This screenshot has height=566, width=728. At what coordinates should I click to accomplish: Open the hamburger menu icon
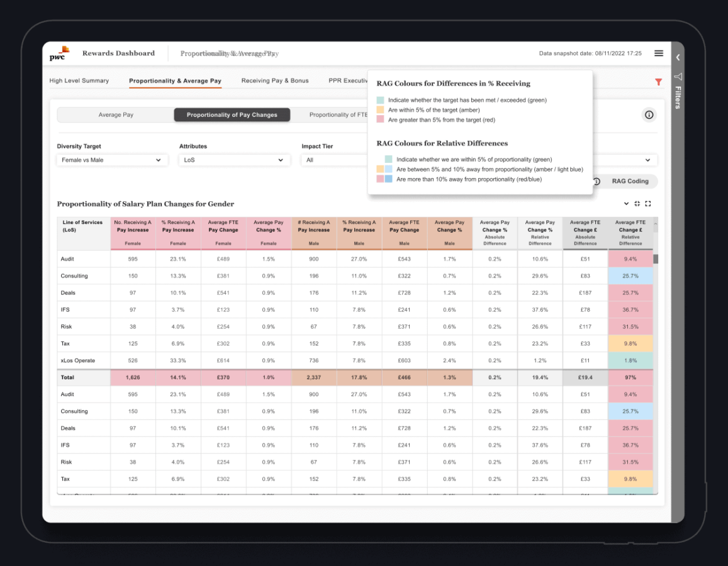click(x=658, y=53)
